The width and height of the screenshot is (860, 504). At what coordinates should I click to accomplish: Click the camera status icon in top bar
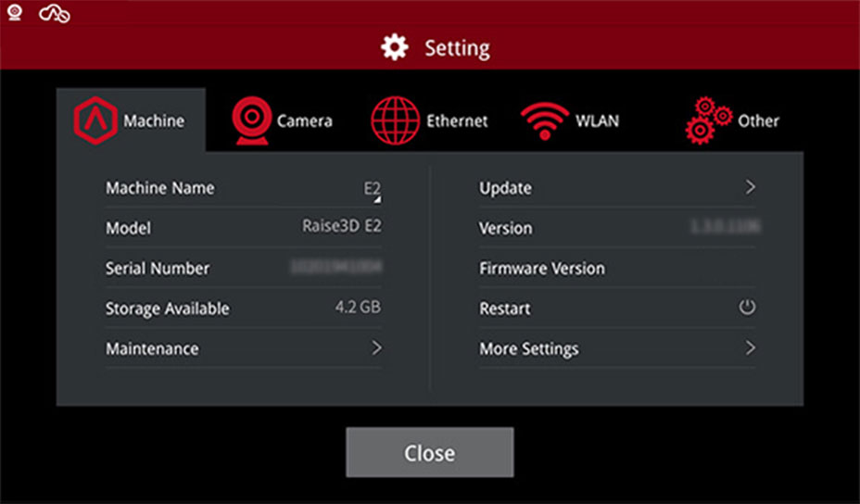pyautogui.click(x=15, y=13)
